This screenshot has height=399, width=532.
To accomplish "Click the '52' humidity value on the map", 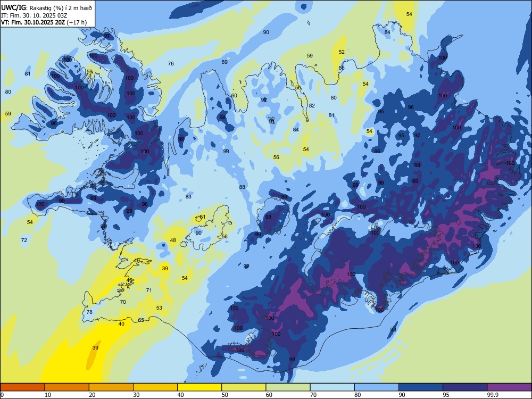I will pyautogui.click(x=342, y=52).
